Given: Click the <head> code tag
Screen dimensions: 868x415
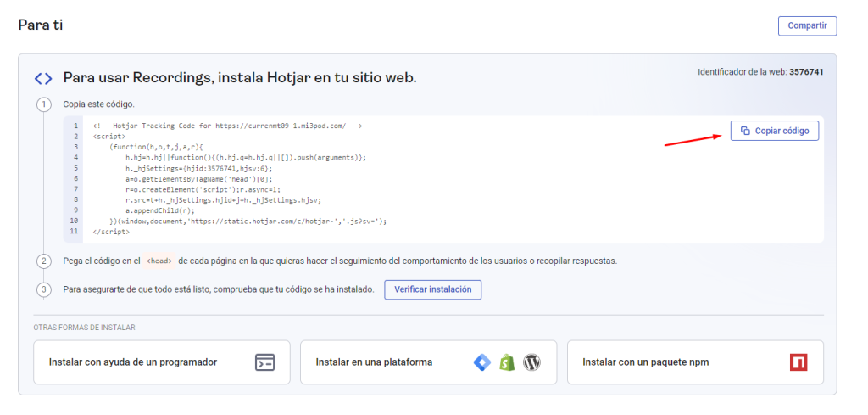Looking at the screenshot, I should pyautogui.click(x=159, y=261).
